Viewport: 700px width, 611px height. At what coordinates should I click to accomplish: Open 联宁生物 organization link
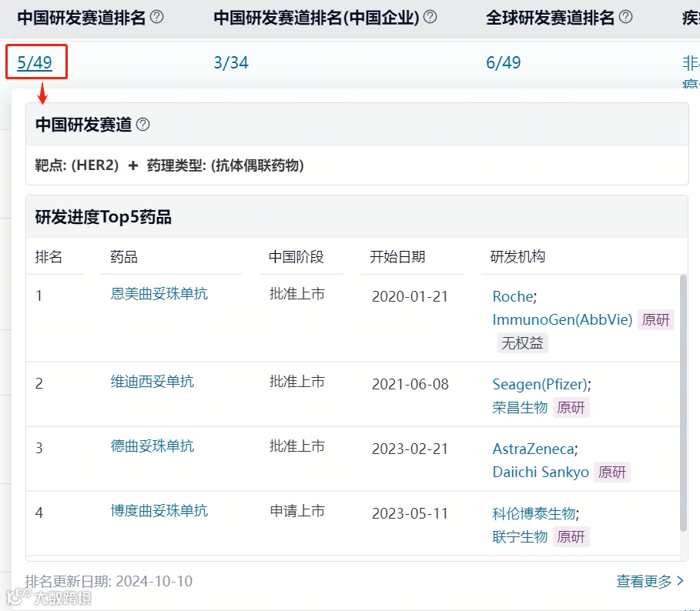pyautogui.click(x=520, y=537)
